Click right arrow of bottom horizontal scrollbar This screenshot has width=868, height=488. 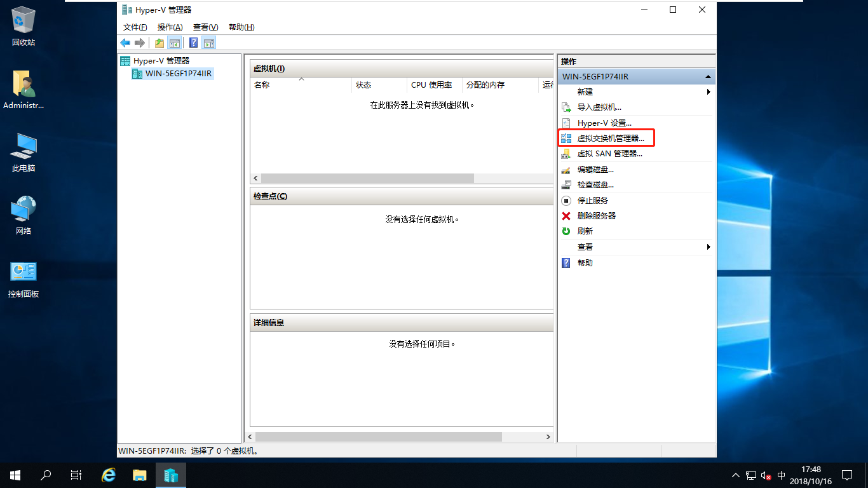(548, 437)
